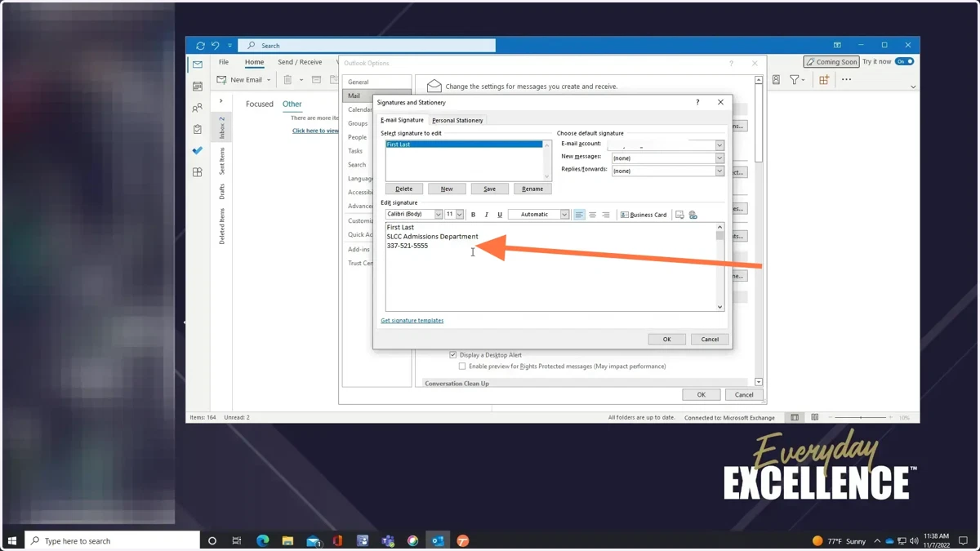
Task: Open the Replies/forwards signature dropdown
Action: coord(719,171)
